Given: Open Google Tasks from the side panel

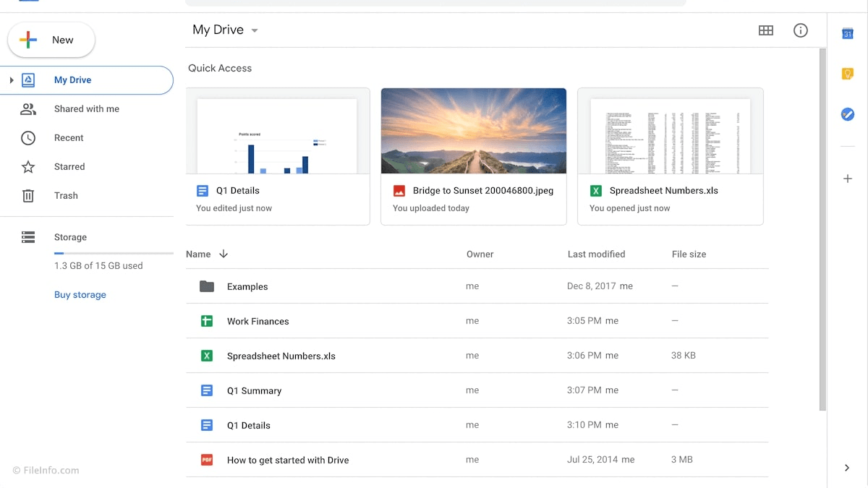Looking at the screenshot, I should coord(847,114).
